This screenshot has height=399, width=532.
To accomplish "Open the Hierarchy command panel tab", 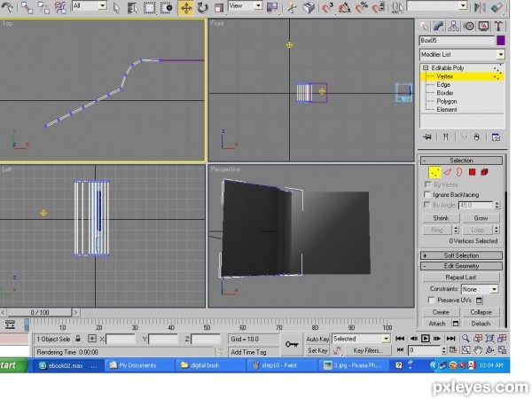I will [454, 26].
